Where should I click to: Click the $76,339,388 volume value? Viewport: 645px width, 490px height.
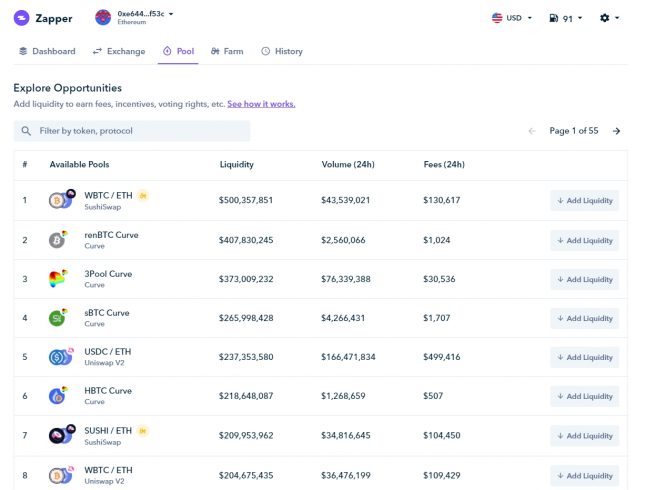tap(346, 279)
